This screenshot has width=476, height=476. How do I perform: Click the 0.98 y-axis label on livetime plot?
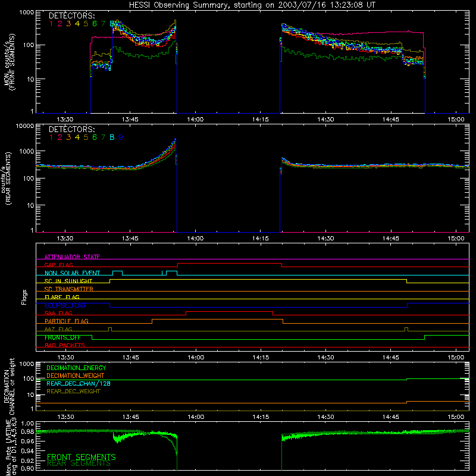[28, 431]
